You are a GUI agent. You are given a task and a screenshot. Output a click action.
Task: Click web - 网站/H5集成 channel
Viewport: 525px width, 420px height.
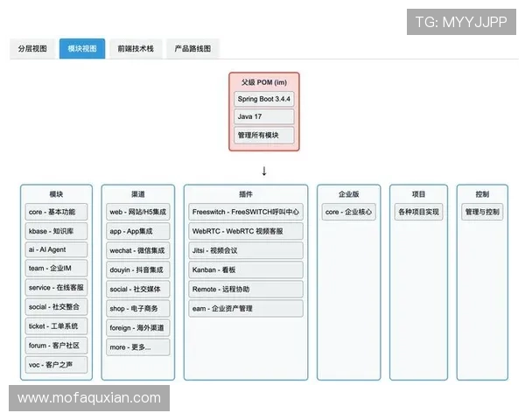coord(138,212)
